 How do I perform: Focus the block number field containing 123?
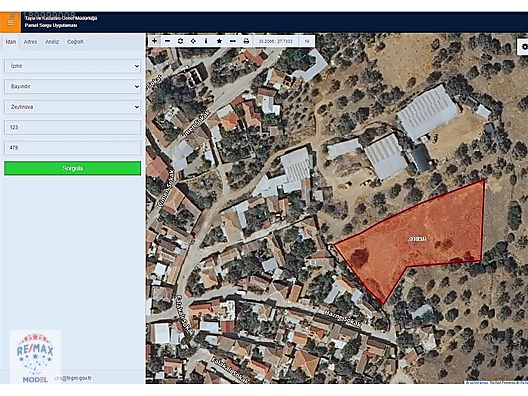tap(73, 128)
